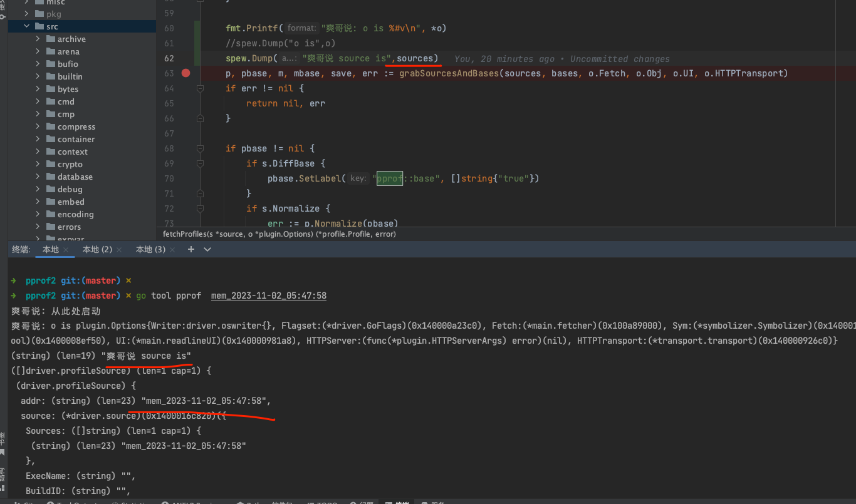The height and width of the screenshot is (504, 856).
Task: Click the encoding folder icon
Action: [x=50, y=214]
